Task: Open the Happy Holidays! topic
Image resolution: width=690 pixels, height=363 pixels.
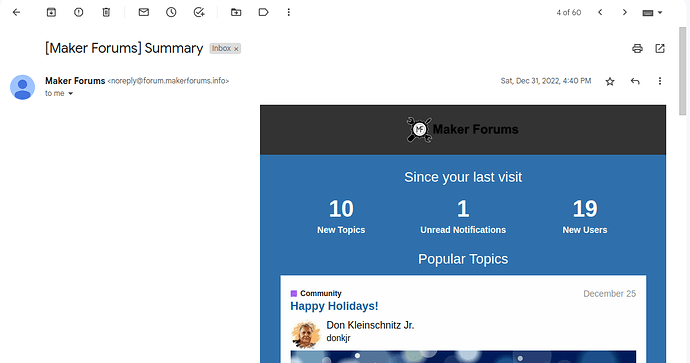Action: [334, 306]
